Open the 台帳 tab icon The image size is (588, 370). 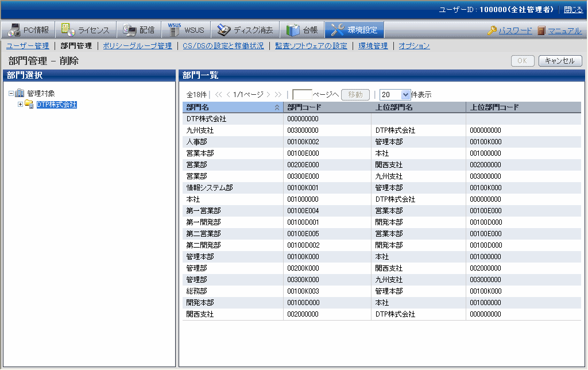coord(293,30)
